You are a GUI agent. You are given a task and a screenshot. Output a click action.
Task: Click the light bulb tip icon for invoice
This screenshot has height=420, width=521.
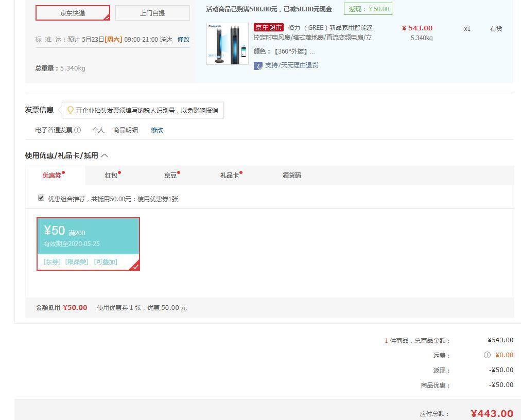70,110
